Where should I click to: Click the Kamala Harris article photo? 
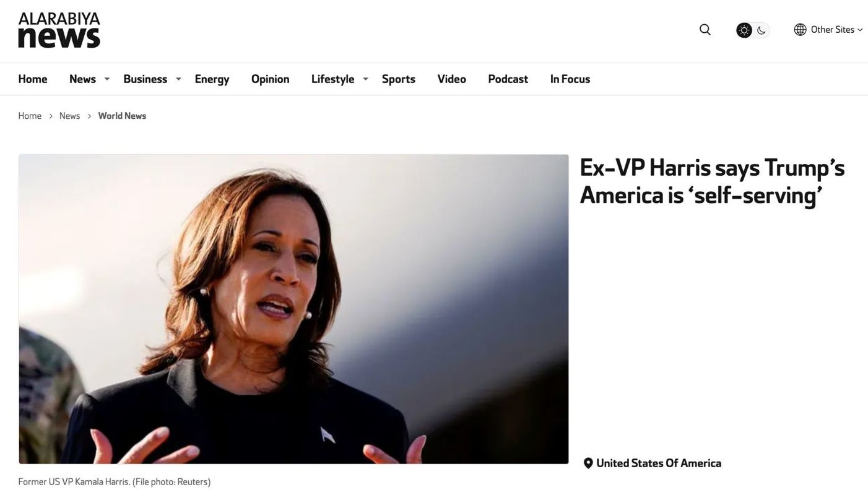tap(293, 309)
